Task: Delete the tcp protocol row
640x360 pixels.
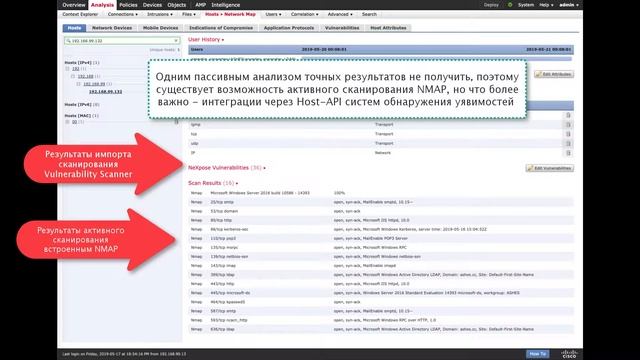Action: click(x=568, y=134)
